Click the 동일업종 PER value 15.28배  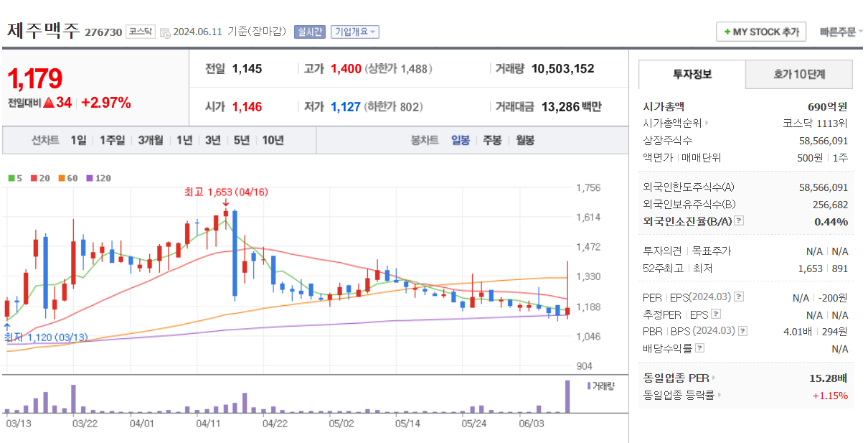point(829,378)
